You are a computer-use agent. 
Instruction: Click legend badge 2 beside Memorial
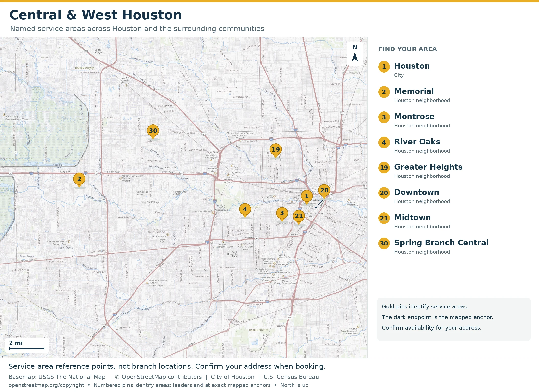384,92
